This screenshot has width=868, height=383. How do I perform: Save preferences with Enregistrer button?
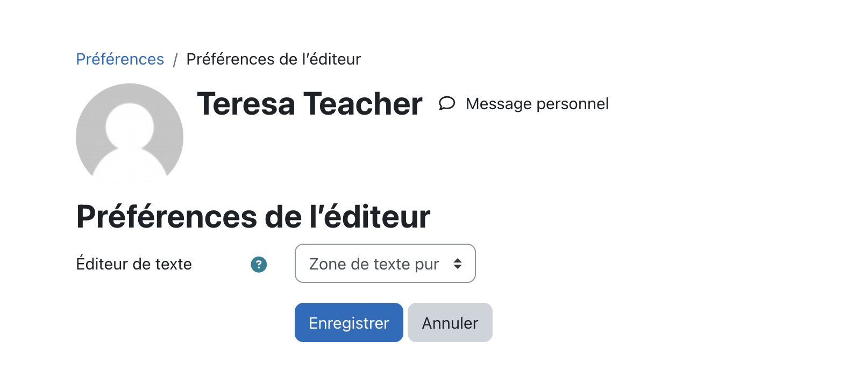[x=349, y=323]
